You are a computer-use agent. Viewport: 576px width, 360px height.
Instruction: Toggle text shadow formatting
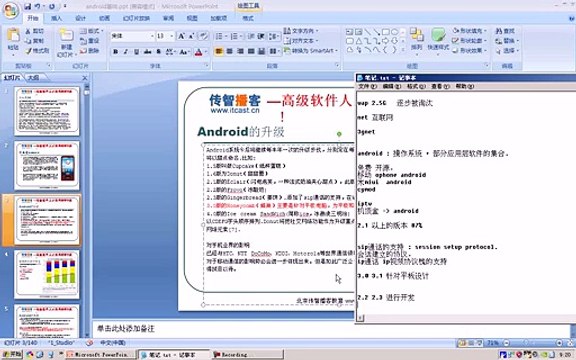pos(158,52)
